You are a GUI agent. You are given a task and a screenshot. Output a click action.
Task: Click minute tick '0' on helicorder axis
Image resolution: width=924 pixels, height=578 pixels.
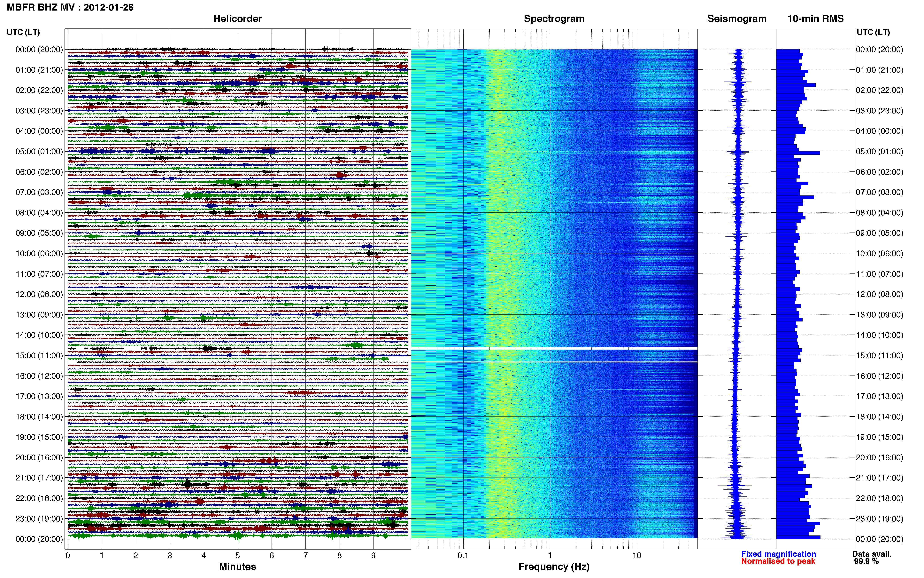pyautogui.click(x=68, y=556)
